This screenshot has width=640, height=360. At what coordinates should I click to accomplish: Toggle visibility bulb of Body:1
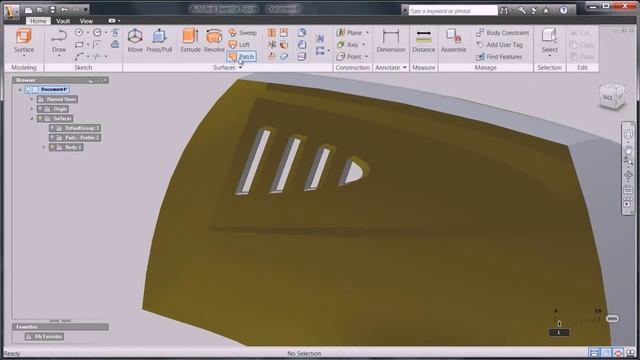(x=52, y=147)
